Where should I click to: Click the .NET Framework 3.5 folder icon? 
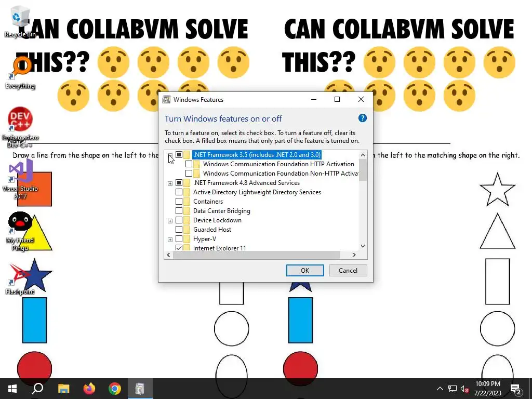187,155
